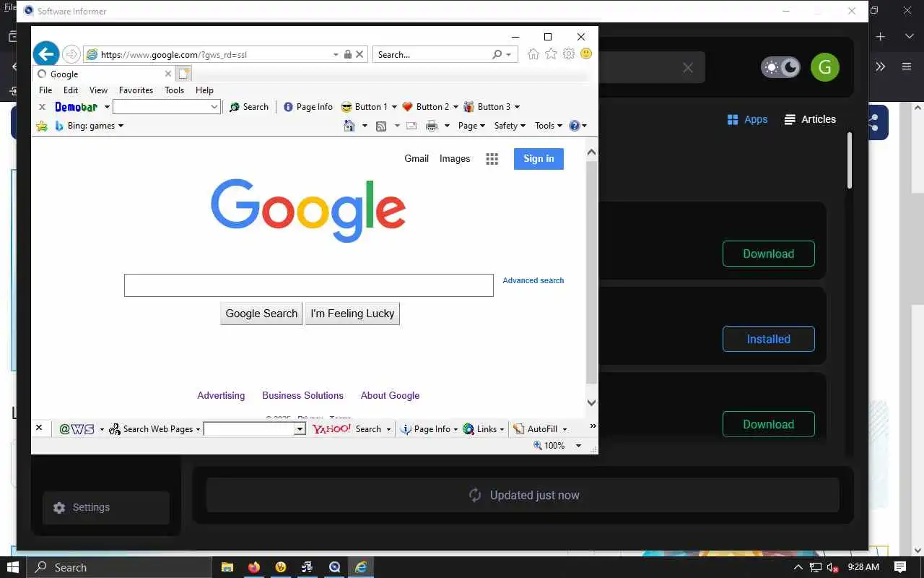The height and width of the screenshot is (578, 924).
Task: Click the Google Search button
Action: pos(261,314)
